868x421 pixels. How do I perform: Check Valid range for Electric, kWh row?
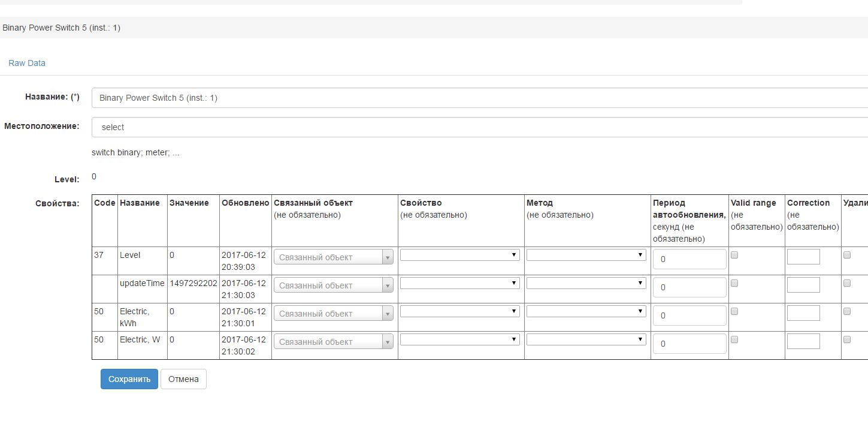point(734,311)
